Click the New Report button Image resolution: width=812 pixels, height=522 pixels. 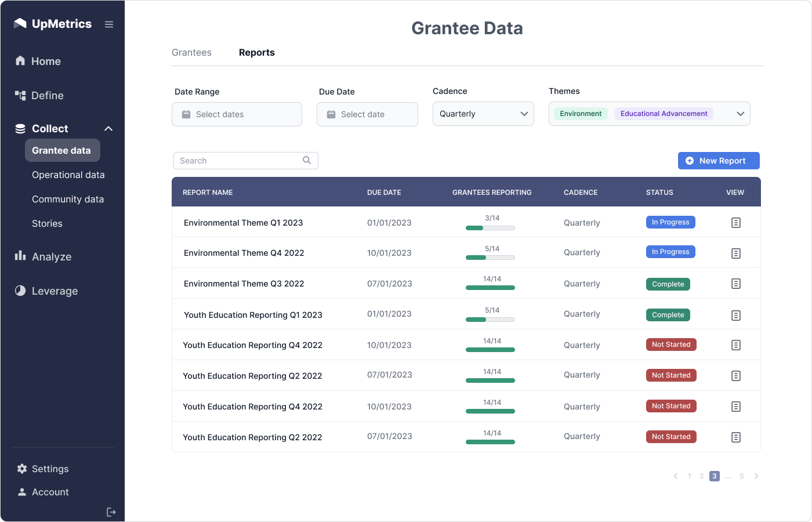click(x=718, y=161)
